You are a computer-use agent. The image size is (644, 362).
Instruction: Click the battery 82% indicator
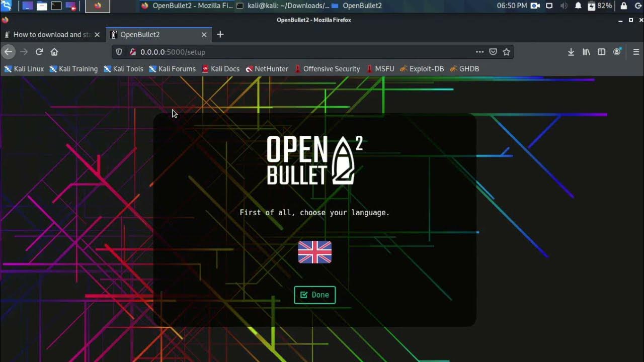click(x=600, y=6)
